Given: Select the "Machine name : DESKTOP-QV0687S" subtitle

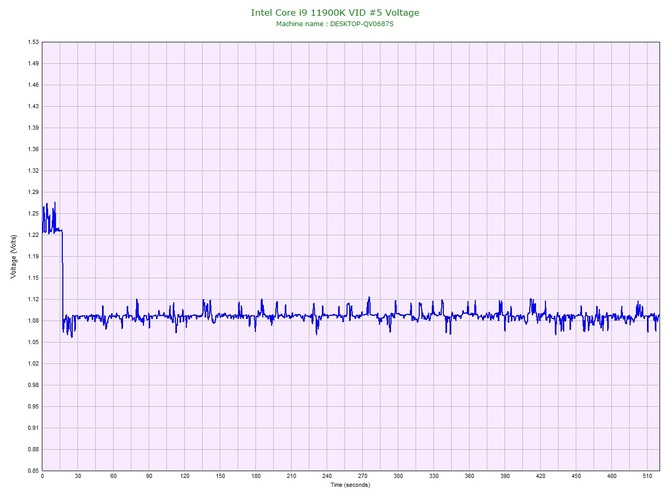Looking at the screenshot, I should (x=335, y=24).
